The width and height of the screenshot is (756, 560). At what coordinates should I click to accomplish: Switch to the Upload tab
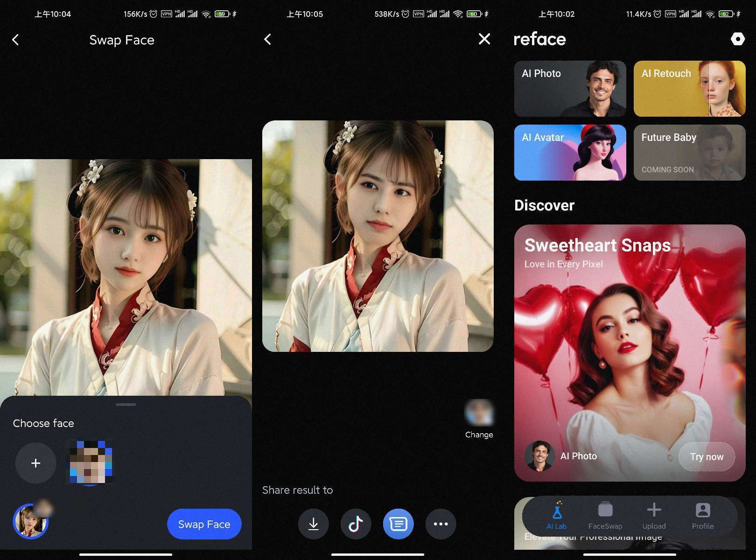coord(654,516)
